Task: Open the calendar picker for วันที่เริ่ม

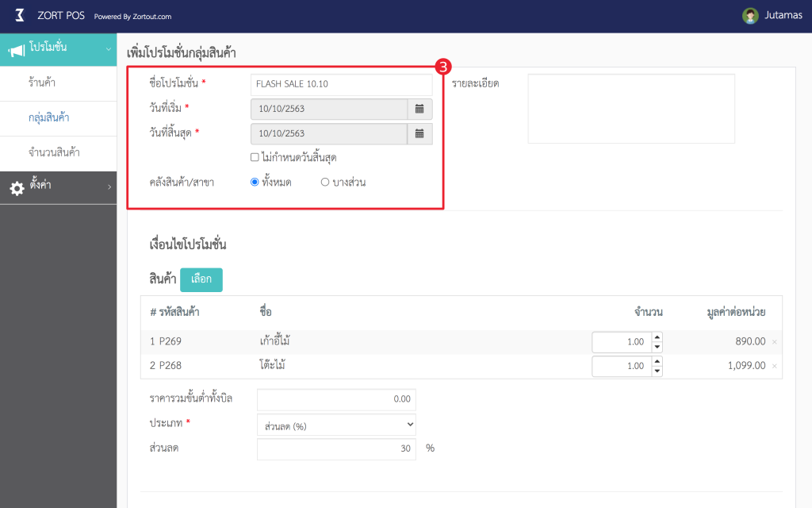Action: tap(419, 109)
